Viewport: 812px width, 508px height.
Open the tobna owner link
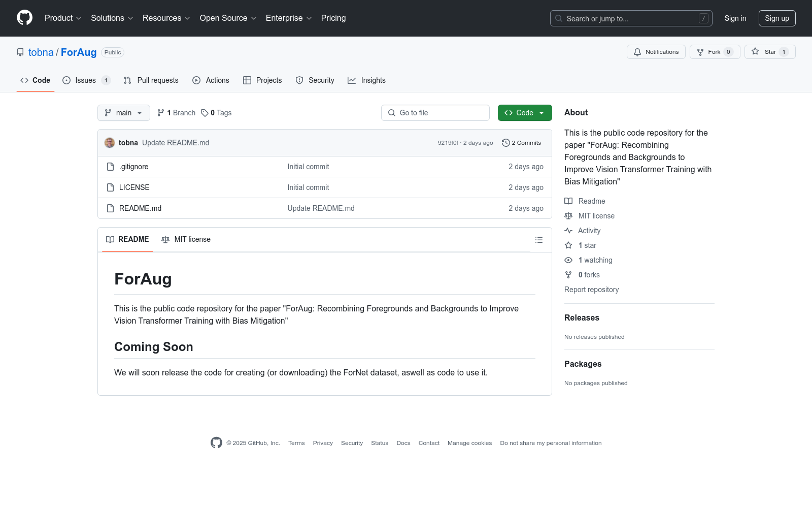41,52
